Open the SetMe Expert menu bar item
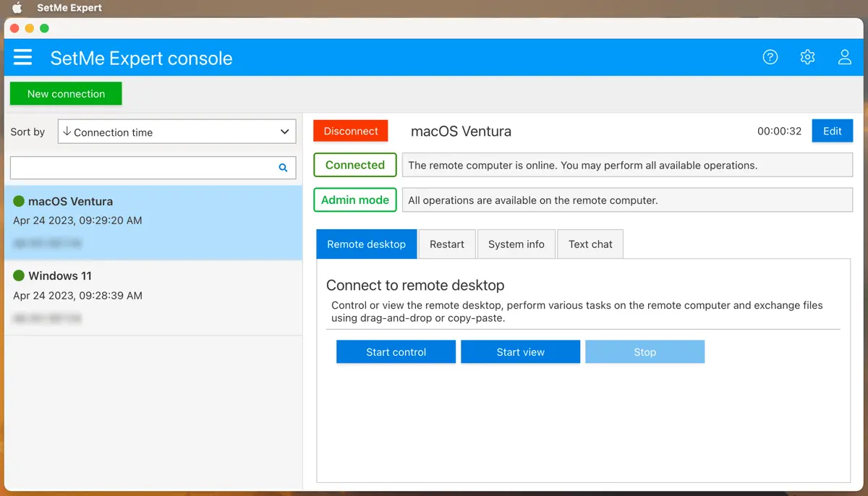868x496 pixels. (69, 8)
